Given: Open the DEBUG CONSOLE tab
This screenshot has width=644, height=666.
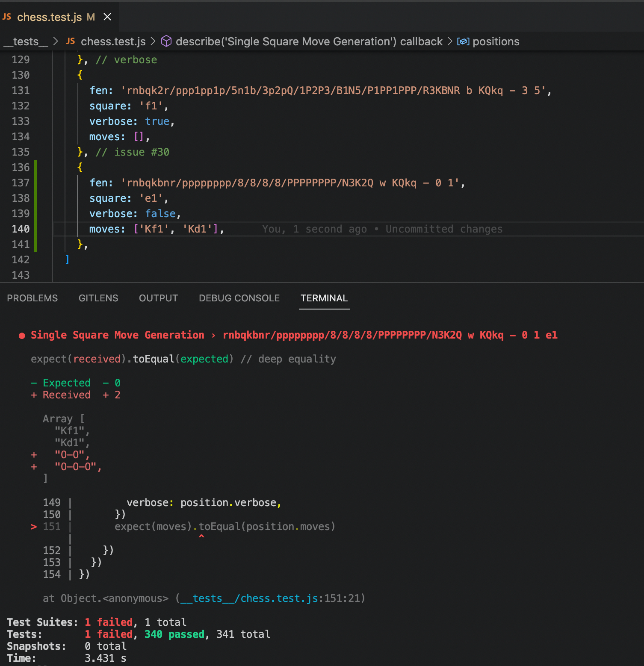Looking at the screenshot, I should tap(239, 298).
